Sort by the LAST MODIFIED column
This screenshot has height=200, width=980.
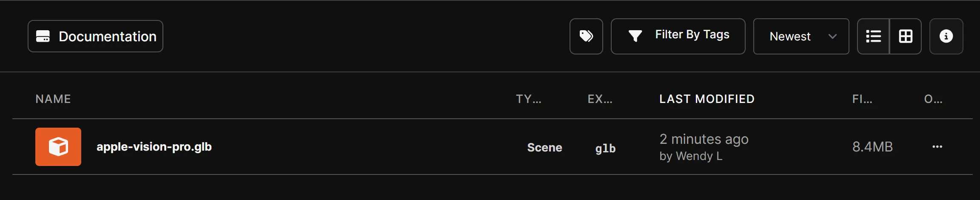click(707, 99)
